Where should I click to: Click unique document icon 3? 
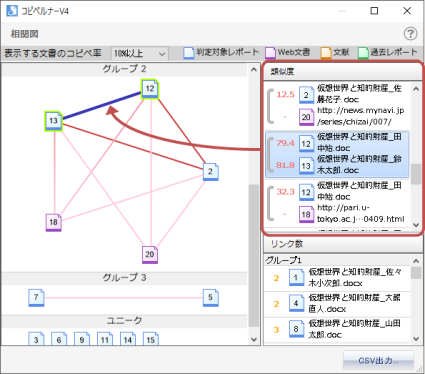[36, 339]
